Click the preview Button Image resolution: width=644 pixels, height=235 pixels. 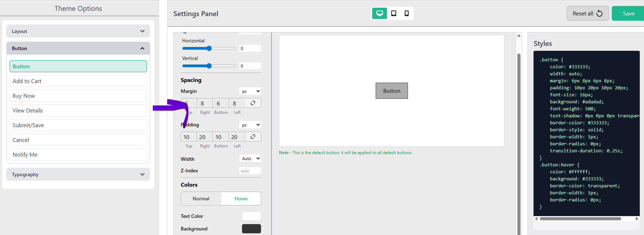point(392,91)
